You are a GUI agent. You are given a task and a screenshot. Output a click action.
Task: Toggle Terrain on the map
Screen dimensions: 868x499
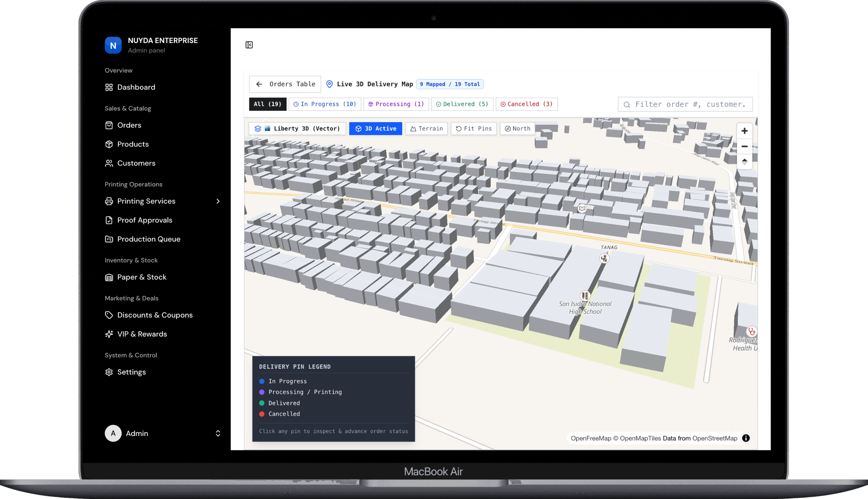click(426, 129)
